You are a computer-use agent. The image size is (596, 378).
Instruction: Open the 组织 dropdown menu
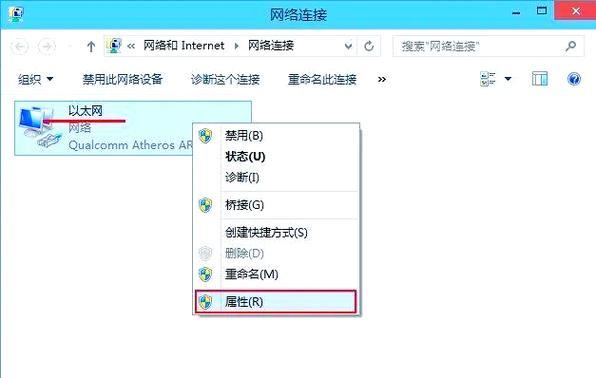35,79
